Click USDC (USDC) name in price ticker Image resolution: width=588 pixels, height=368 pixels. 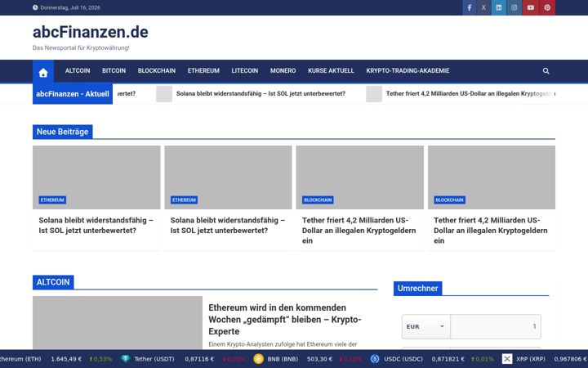point(403,359)
